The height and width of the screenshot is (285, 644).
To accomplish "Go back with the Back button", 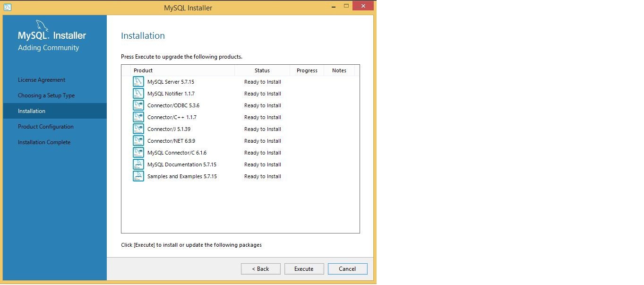I will (260, 269).
